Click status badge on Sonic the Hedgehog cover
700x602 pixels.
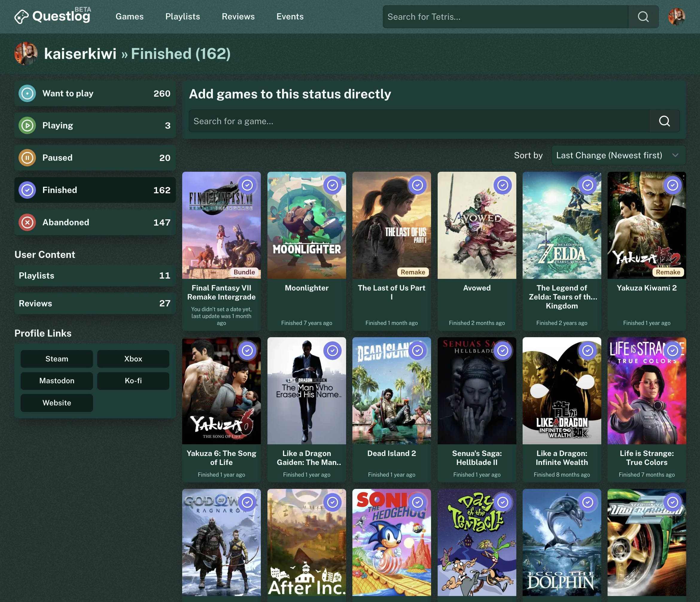tap(418, 502)
